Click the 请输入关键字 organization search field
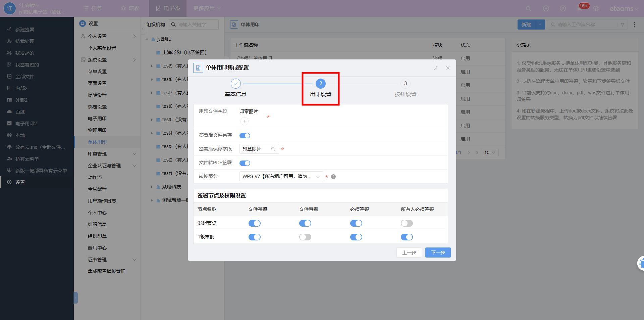This screenshot has height=320, width=644. coord(197,25)
